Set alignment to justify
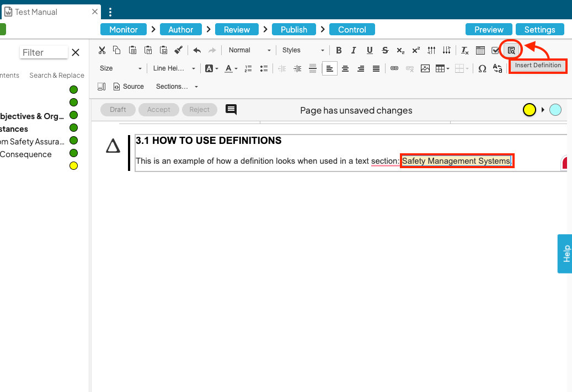Screen dimensions: 572x392 [376, 68]
